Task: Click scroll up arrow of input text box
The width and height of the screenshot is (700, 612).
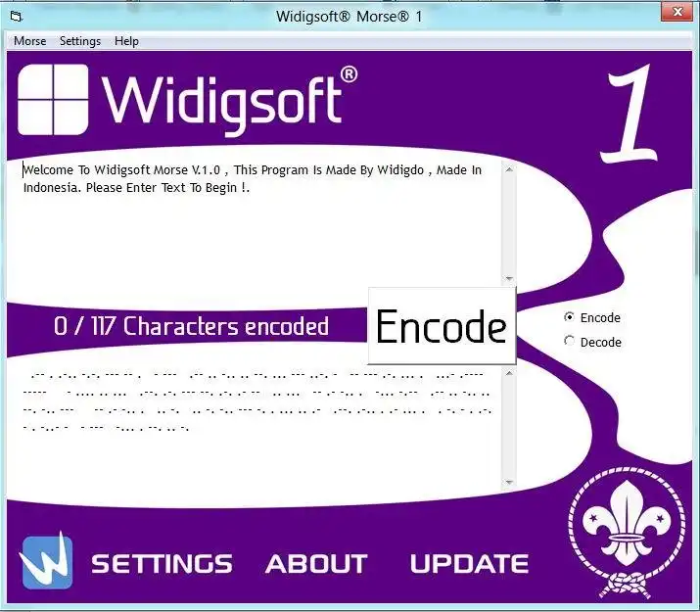Action: click(509, 169)
